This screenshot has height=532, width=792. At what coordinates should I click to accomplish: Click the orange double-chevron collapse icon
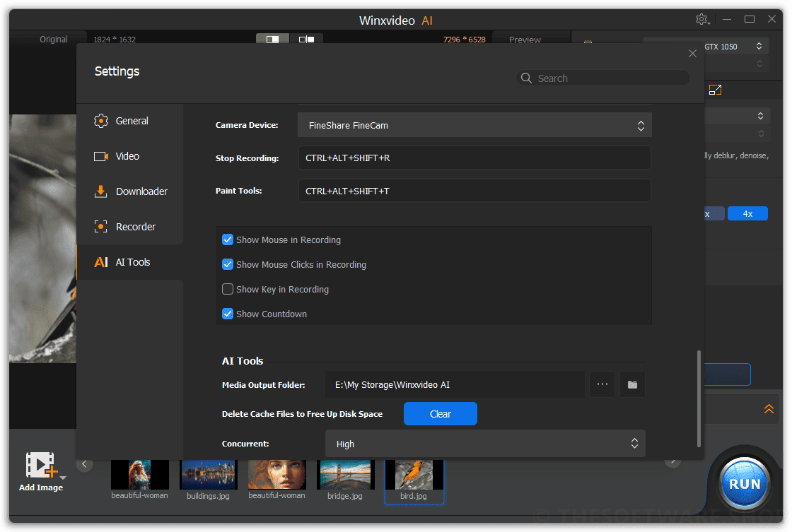pos(769,408)
